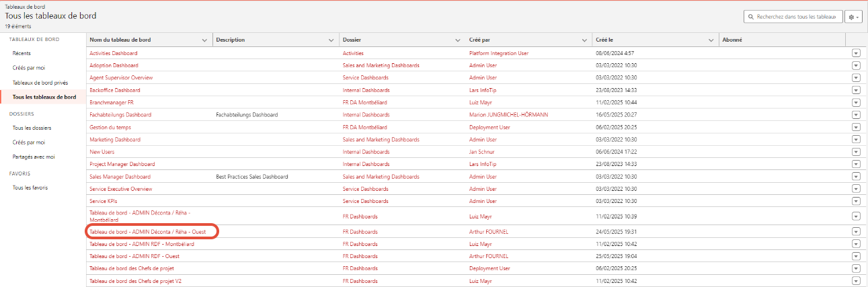Open the Agent Supervisor Overview link
Viewport: 868px width, 287px height.
coord(121,78)
